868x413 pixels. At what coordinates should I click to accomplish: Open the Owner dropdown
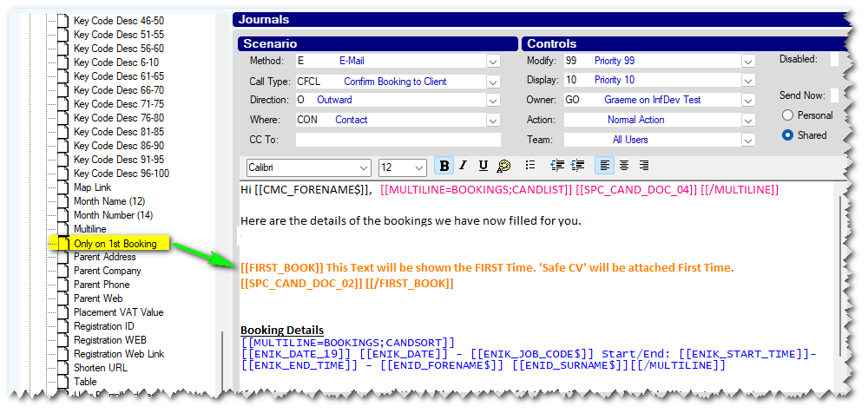click(x=748, y=101)
